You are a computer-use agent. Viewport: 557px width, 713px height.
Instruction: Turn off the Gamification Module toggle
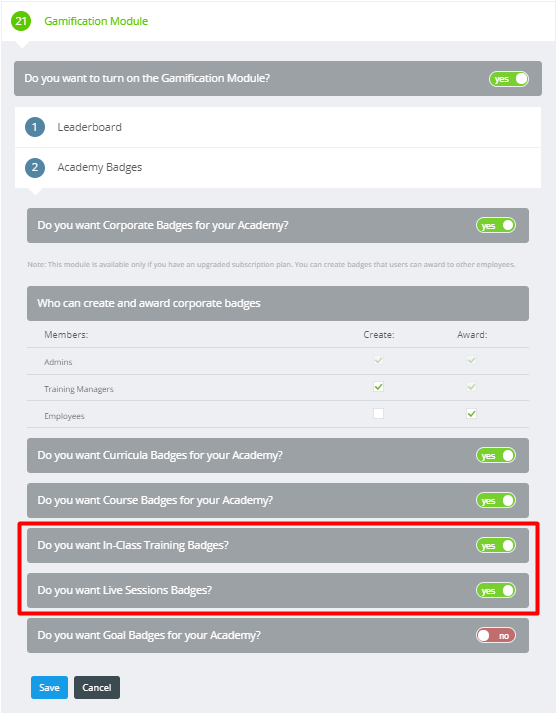(x=509, y=79)
